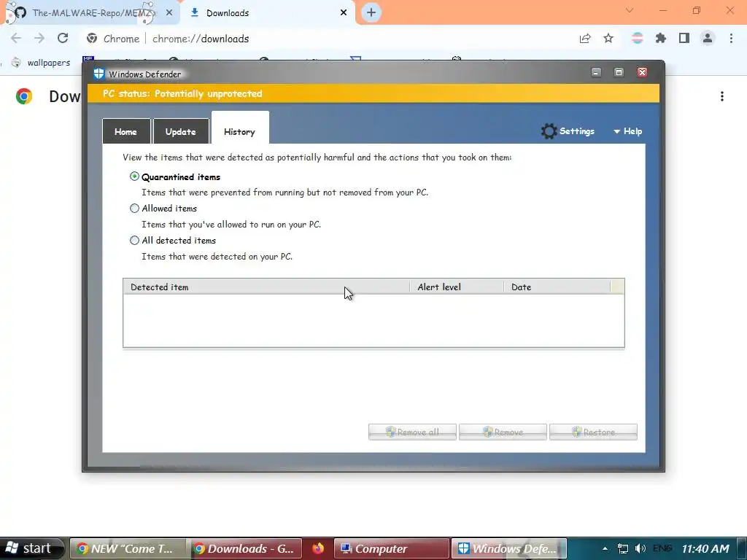This screenshot has width=747, height=560.
Task: Open Chrome's three-dot main menu
Action: click(731, 38)
